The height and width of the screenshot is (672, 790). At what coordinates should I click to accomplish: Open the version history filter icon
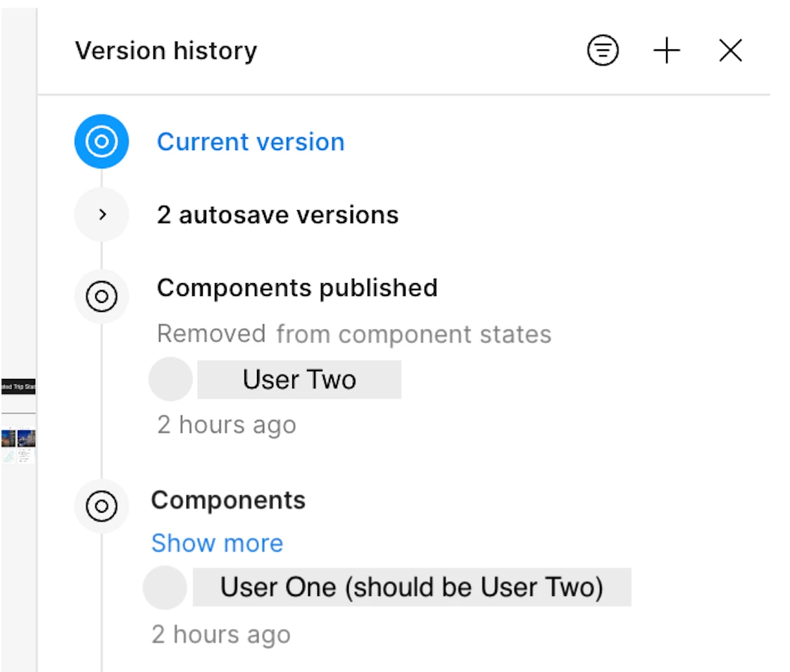[x=603, y=51]
